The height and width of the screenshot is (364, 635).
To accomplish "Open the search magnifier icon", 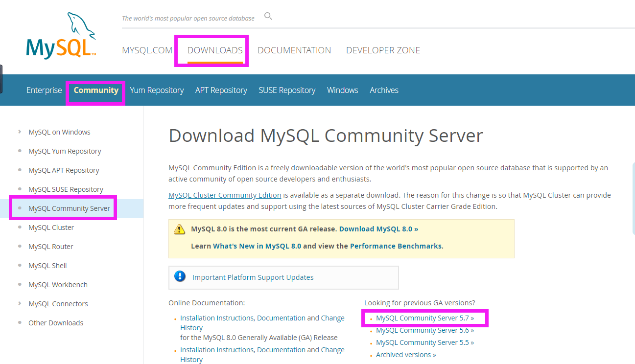I will pos(268,16).
